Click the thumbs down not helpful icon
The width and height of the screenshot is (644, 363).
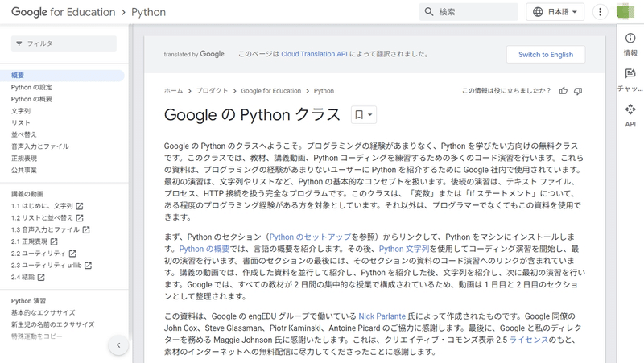578,91
